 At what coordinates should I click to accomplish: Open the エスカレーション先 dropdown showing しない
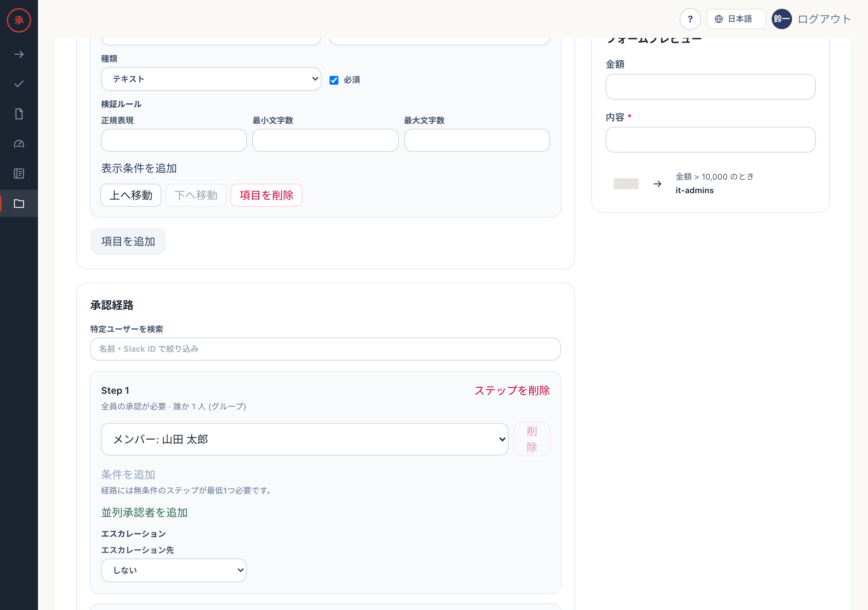pyautogui.click(x=174, y=570)
